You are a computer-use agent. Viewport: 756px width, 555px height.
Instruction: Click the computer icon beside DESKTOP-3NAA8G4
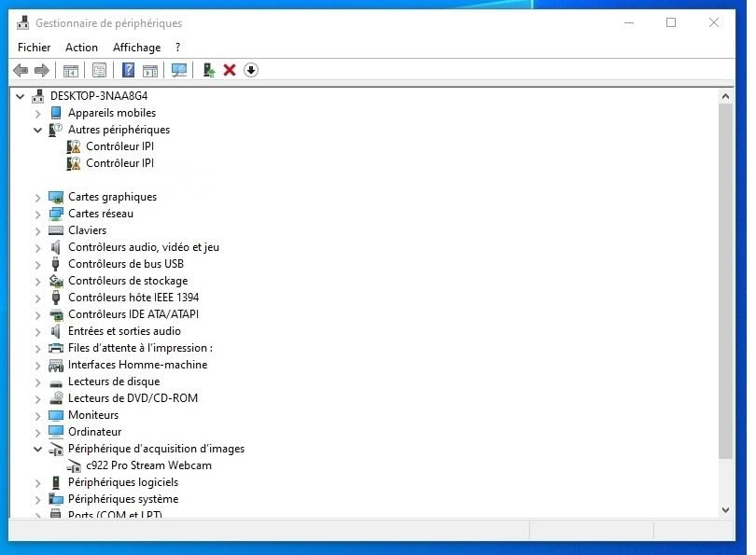pos(37,96)
